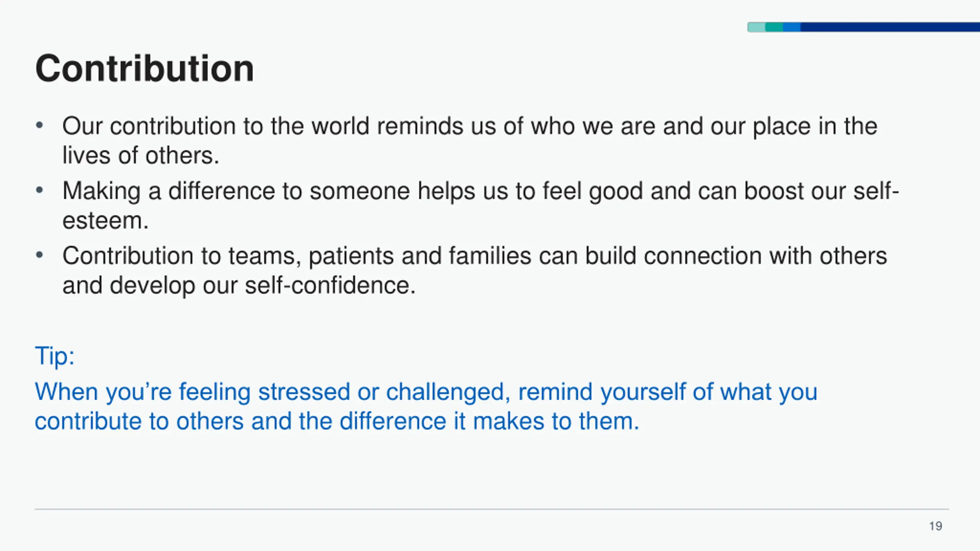The width and height of the screenshot is (980, 551).
Task: Click the first bullet point marker
Action: click(39, 126)
